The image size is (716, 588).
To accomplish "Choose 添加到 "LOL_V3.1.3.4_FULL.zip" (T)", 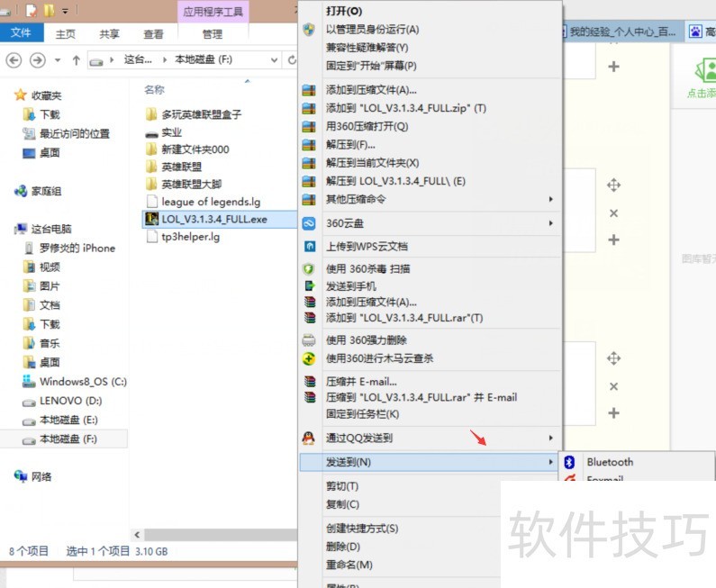I will [406, 108].
